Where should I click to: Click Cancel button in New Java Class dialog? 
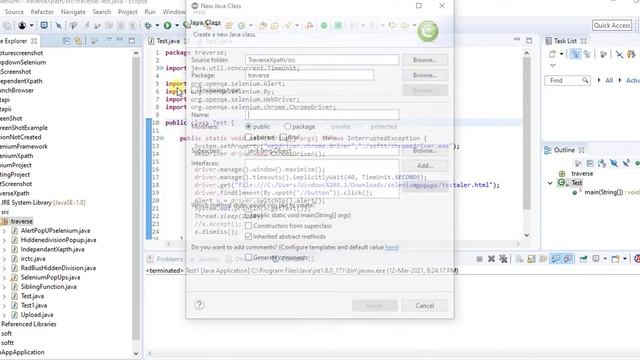(424, 305)
